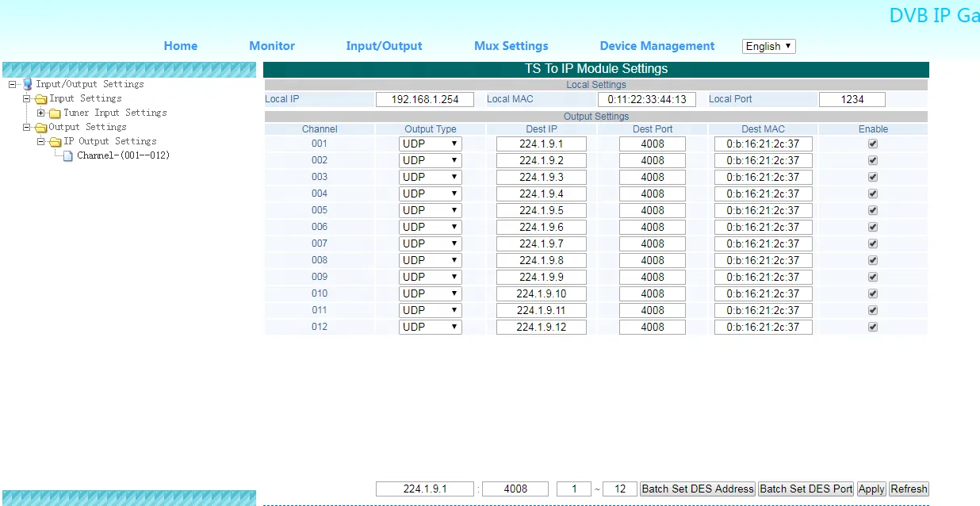The width and height of the screenshot is (980, 506).
Task: Edit Dest MAC for channel 003
Action: (764, 177)
